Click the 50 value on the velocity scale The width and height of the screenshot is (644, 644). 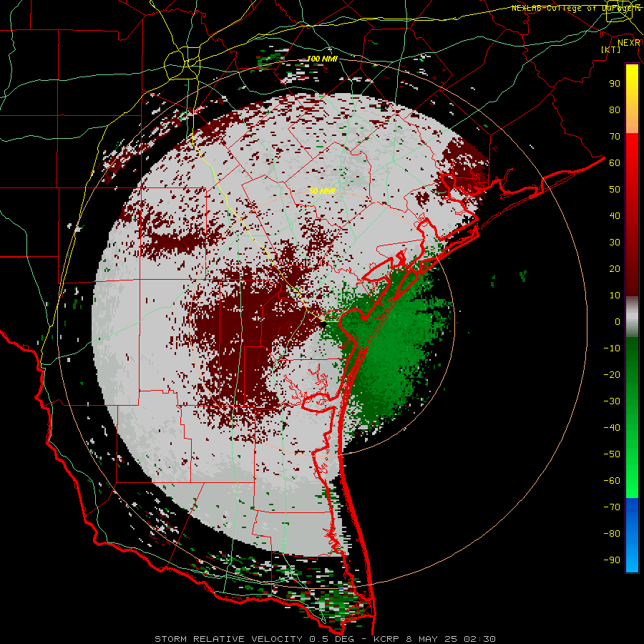coord(615,190)
